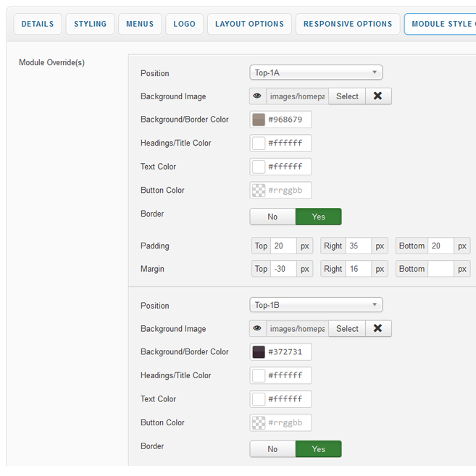Click Select for Top-1B background image

click(x=347, y=329)
